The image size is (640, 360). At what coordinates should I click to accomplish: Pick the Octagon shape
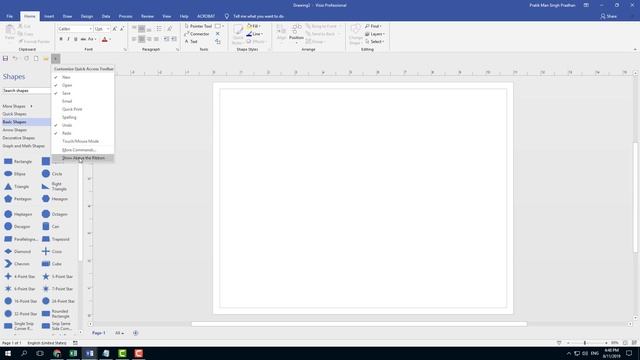coord(55,214)
